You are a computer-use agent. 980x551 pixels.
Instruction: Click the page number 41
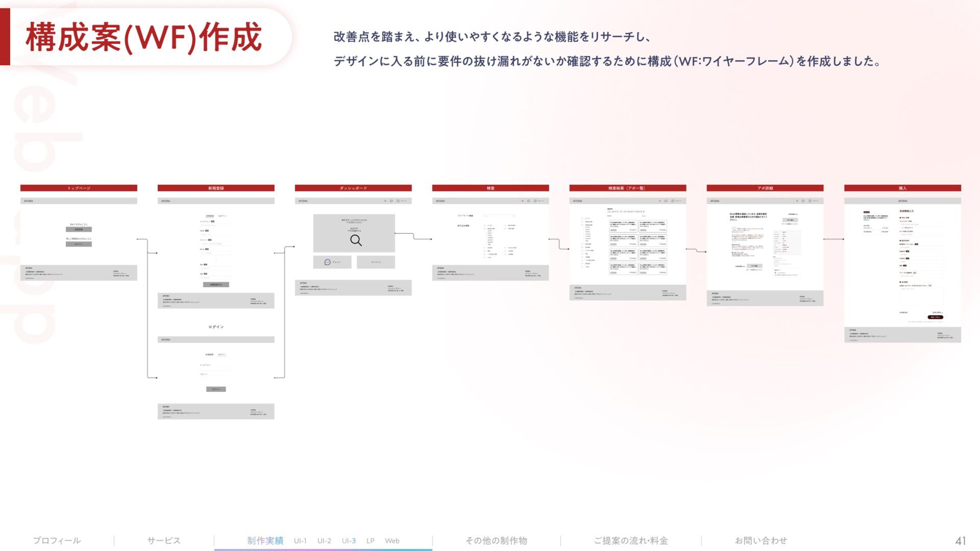[960, 541]
